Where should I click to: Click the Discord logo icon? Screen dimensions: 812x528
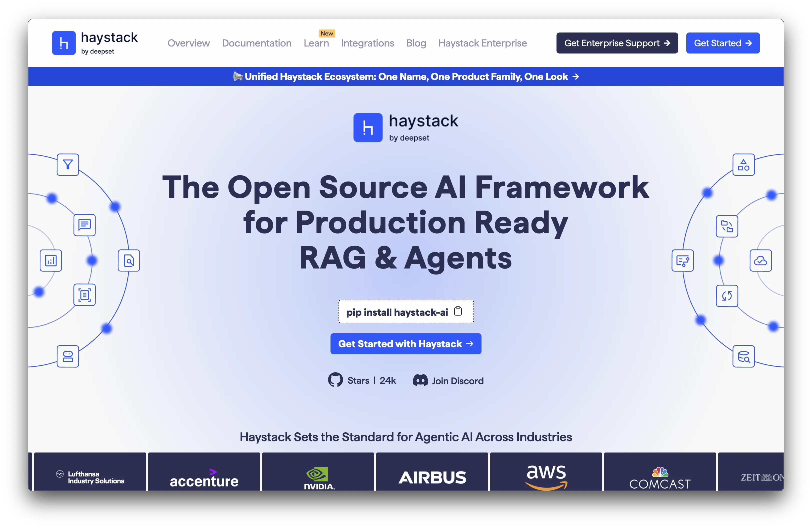(420, 380)
